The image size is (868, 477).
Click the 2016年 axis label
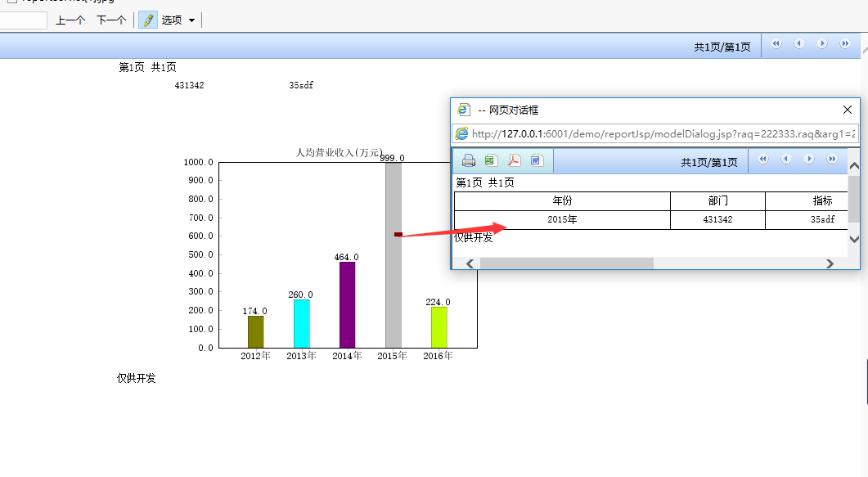438,356
